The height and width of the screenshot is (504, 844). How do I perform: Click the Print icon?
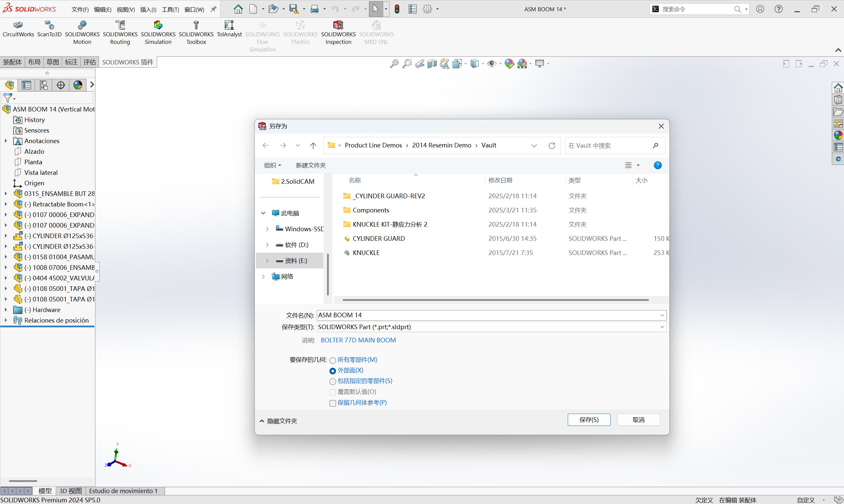tap(315, 9)
